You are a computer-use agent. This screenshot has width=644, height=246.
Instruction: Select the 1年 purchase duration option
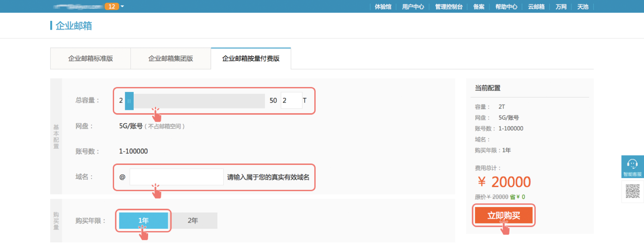143,220
